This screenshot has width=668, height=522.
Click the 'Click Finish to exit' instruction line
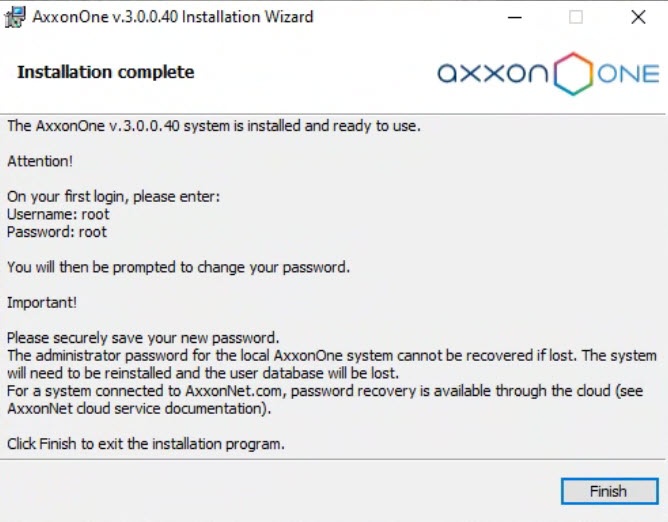coord(146,444)
